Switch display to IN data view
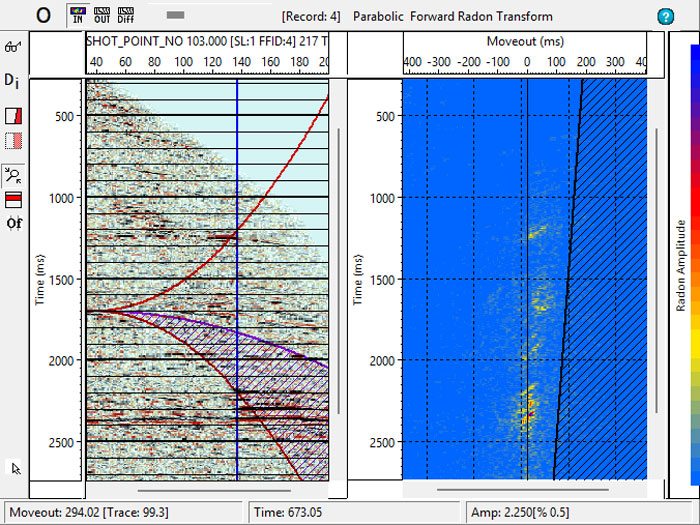 [77, 15]
